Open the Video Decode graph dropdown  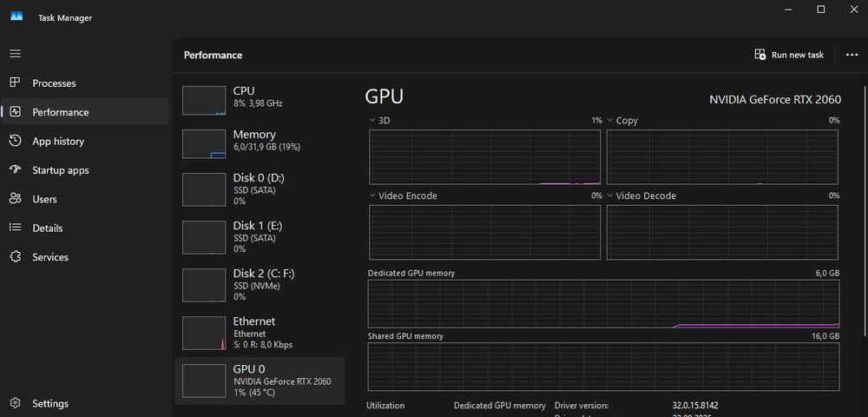(x=611, y=196)
